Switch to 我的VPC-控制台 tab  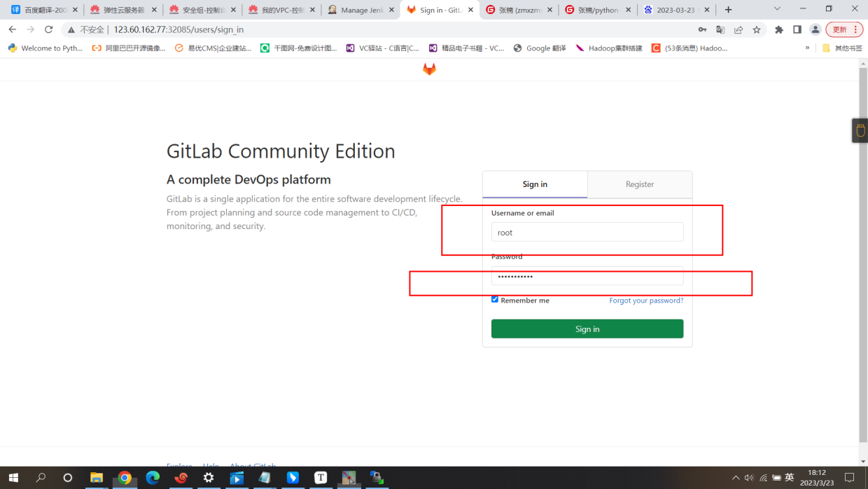click(282, 10)
